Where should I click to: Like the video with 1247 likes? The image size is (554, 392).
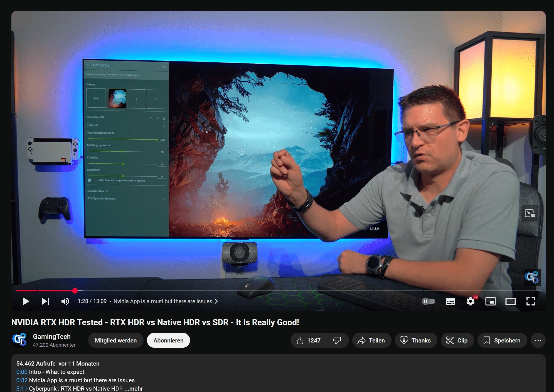[x=308, y=340]
